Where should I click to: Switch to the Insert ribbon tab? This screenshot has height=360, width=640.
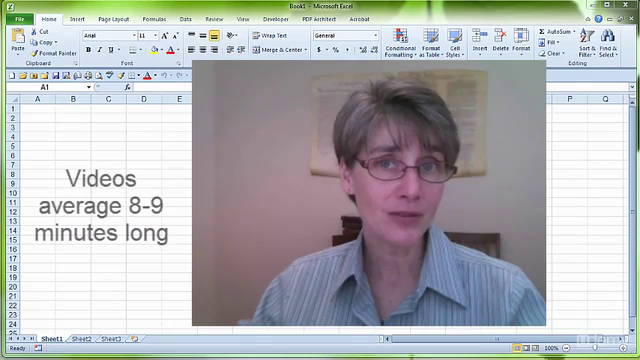77,19
